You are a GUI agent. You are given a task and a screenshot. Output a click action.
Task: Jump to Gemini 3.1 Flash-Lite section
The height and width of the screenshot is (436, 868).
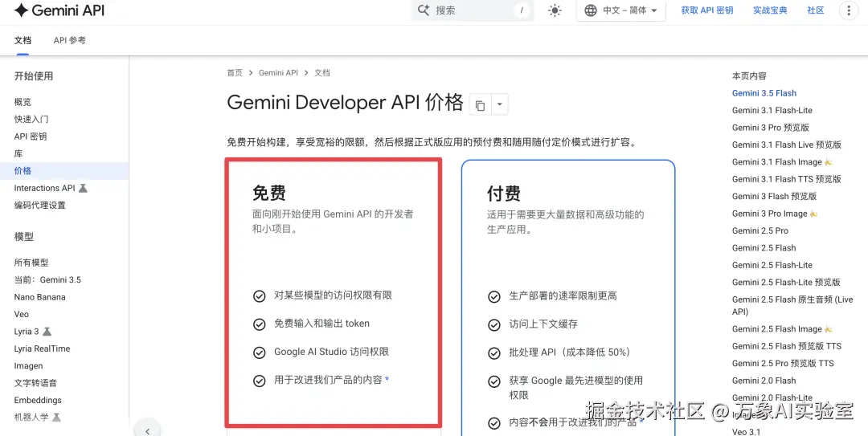772,111
